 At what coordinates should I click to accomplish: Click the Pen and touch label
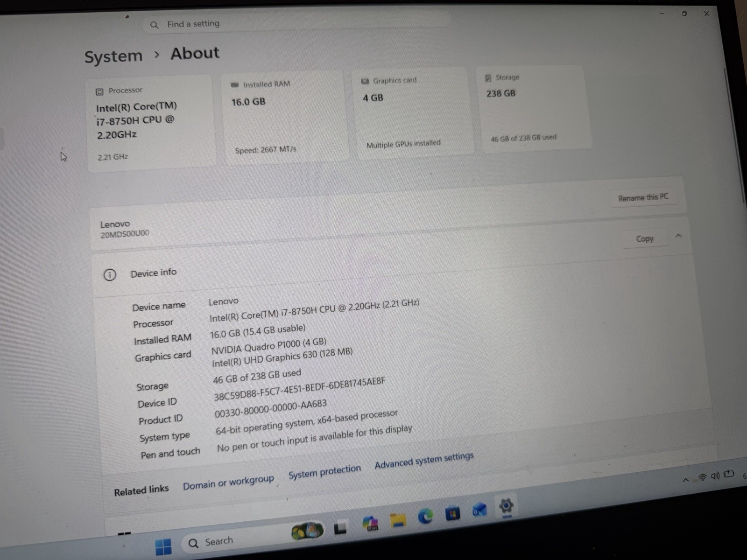(x=170, y=453)
